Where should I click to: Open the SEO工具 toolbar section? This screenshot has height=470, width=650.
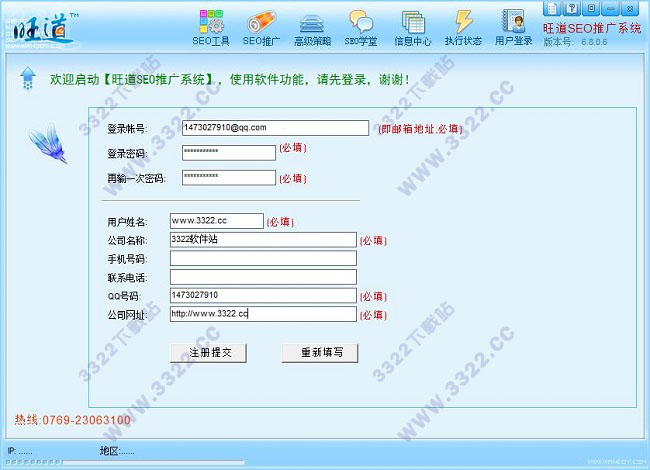(211, 28)
